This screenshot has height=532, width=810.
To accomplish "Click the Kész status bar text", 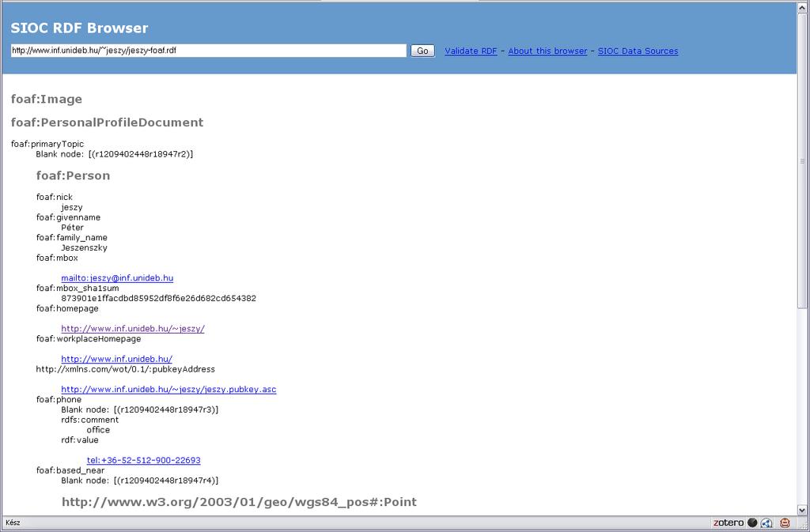I will coord(13,523).
